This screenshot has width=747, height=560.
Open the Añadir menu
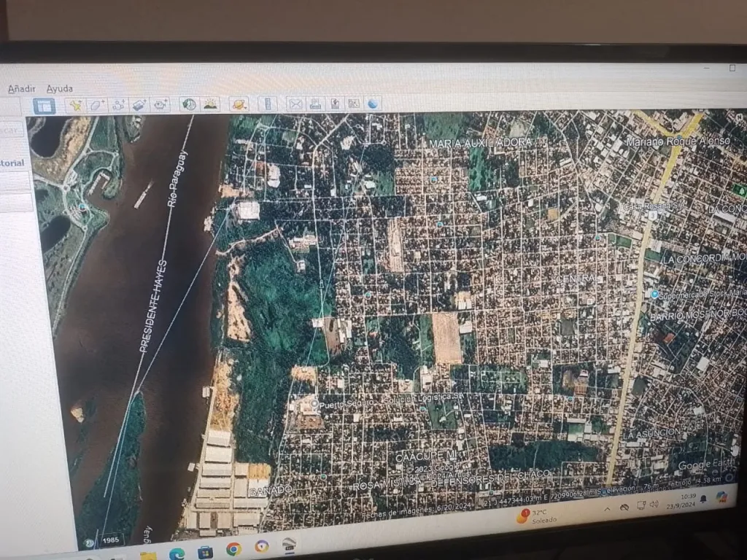tap(21, 88)
